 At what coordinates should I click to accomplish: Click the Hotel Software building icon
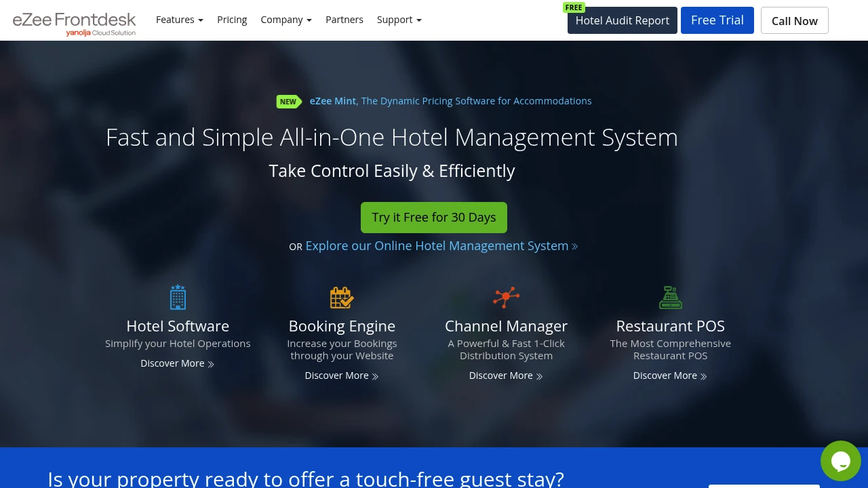coord(178,297)
